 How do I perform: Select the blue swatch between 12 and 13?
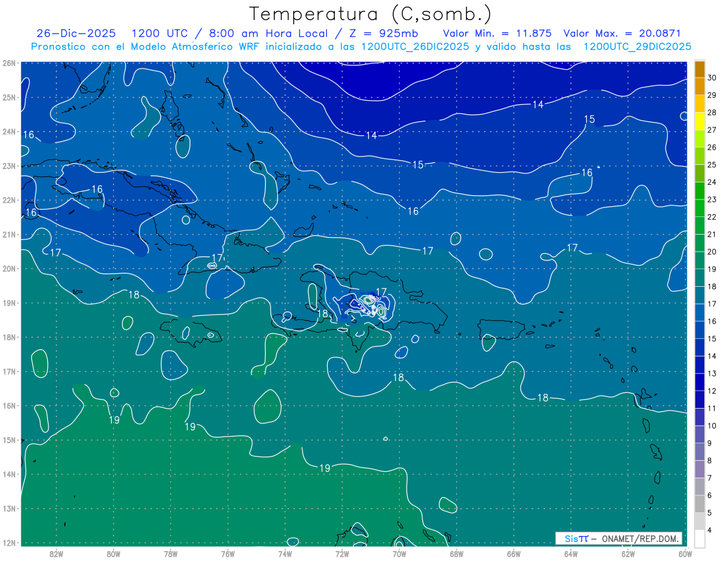pyautogui.click(x=699, y=383)
